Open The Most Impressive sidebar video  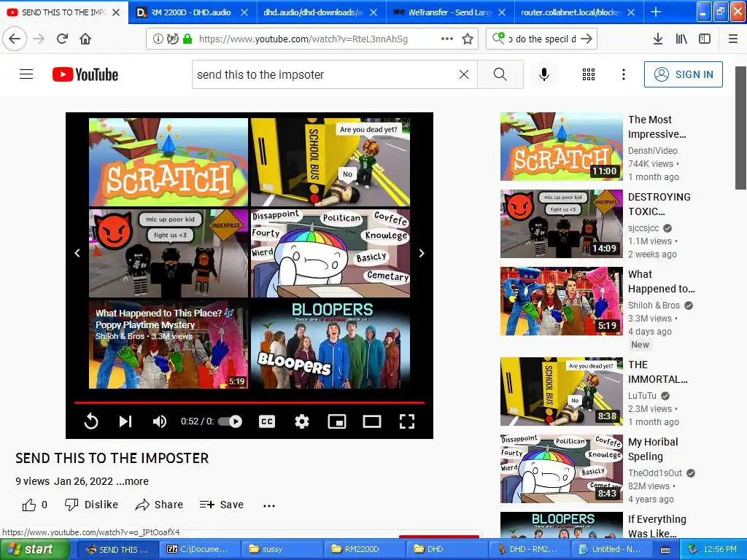562,147
